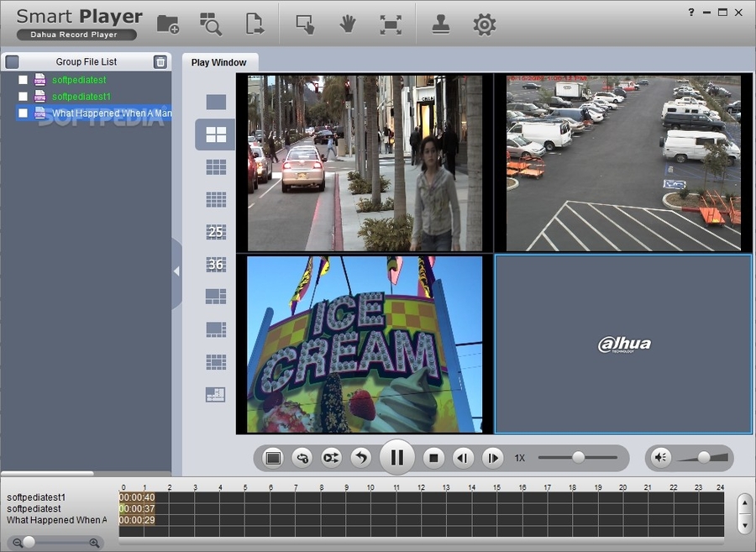Open a file using the add folder icon
756x552 pixels.
[167, 24]
